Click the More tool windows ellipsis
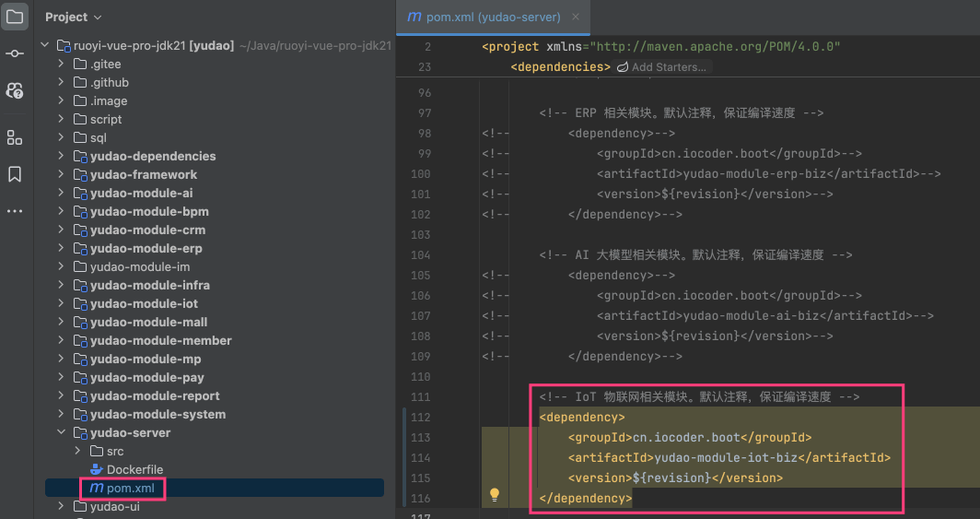Viewport: 980px width, 519px height. pyautogui.click(x=15, y=211)
